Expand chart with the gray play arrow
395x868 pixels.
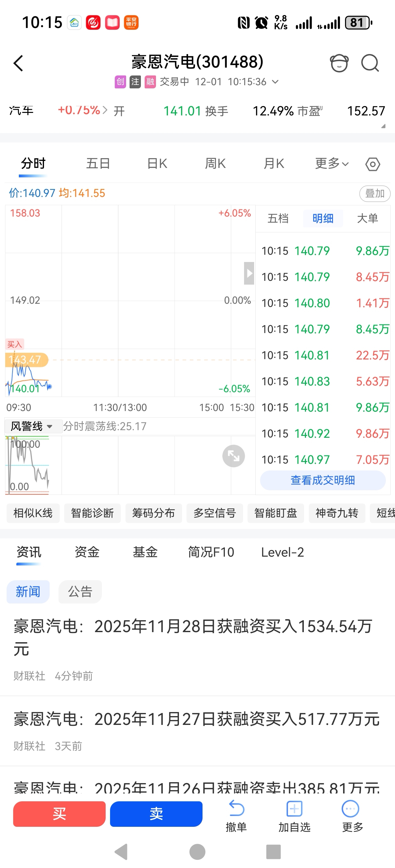[x=249, y=273]
